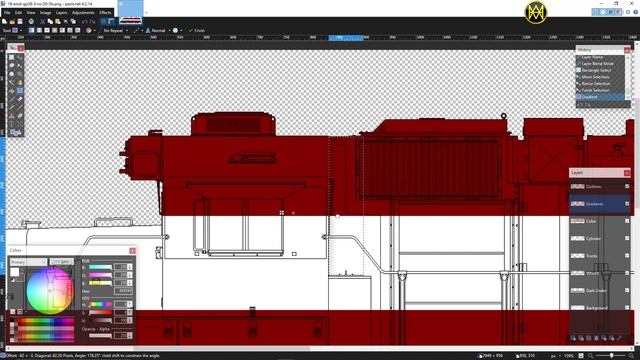Toggle visibility of Gradients layer

pos(627,204)
